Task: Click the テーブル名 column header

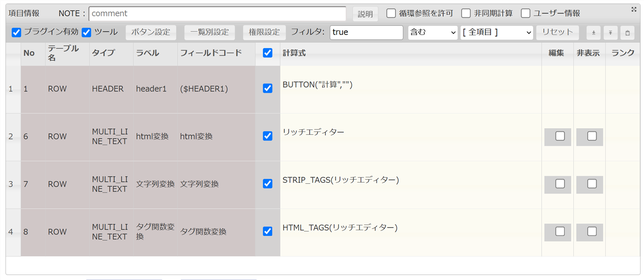Action: point(67,54)
